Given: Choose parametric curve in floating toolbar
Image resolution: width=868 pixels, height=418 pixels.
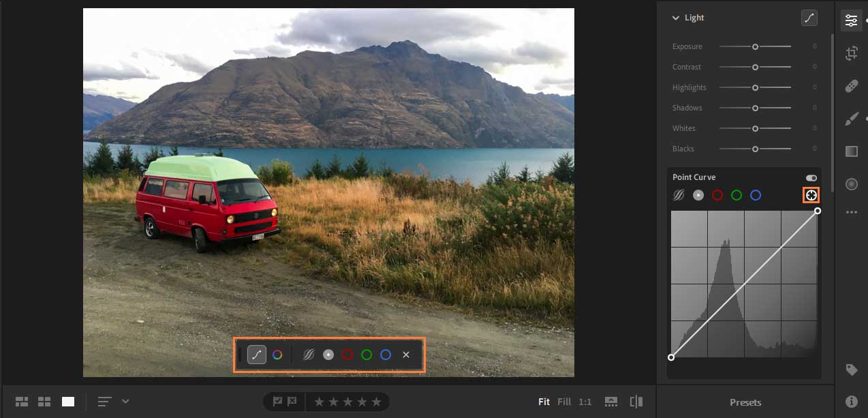Looking at the screenshot, I should pyautogui.click(x=309, y=355).
